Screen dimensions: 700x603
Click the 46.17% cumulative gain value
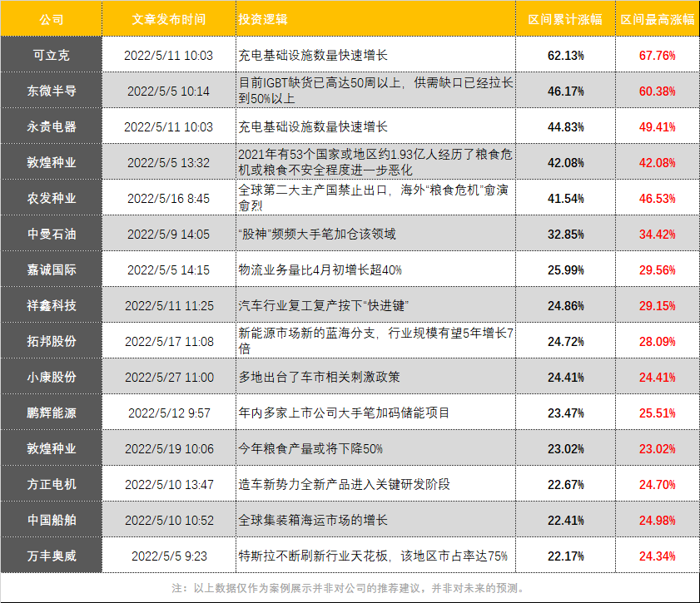click(566, 91)
